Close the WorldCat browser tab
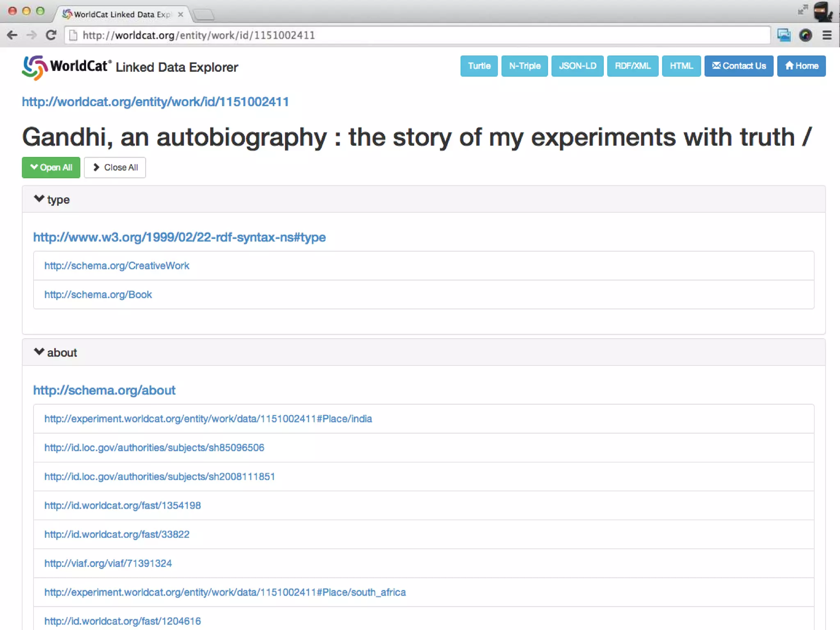 pos(180,14)
